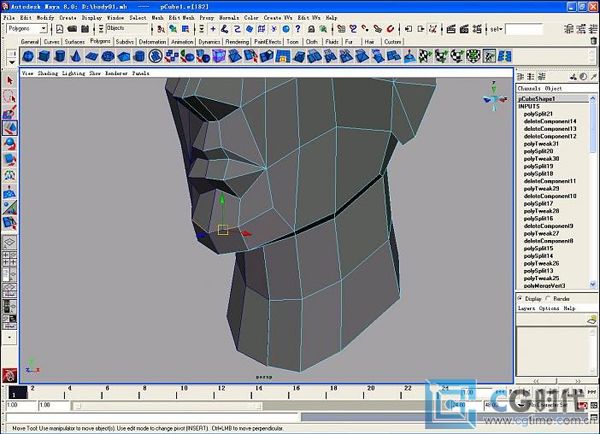Open the Panels viewport menu
The width and height of the screenshot is (600, 434).
click(x=141, y=73)
